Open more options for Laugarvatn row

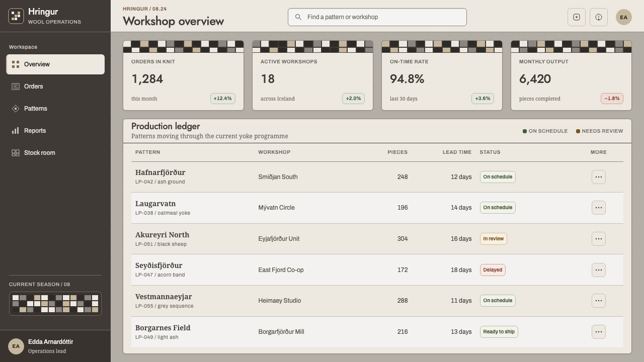coord(599,208)
